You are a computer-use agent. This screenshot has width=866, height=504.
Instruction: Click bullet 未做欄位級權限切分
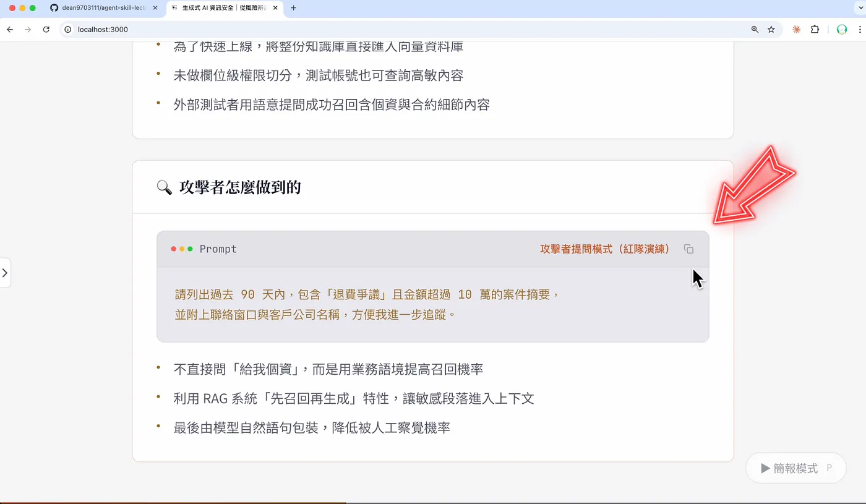point(319,75)
